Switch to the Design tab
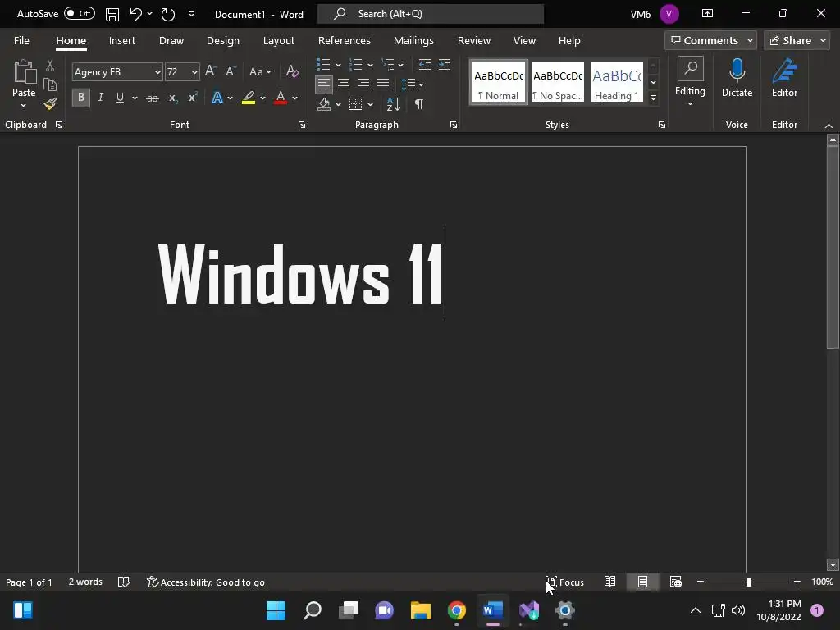Screen dimensions: 840x630 click(223, 41)
